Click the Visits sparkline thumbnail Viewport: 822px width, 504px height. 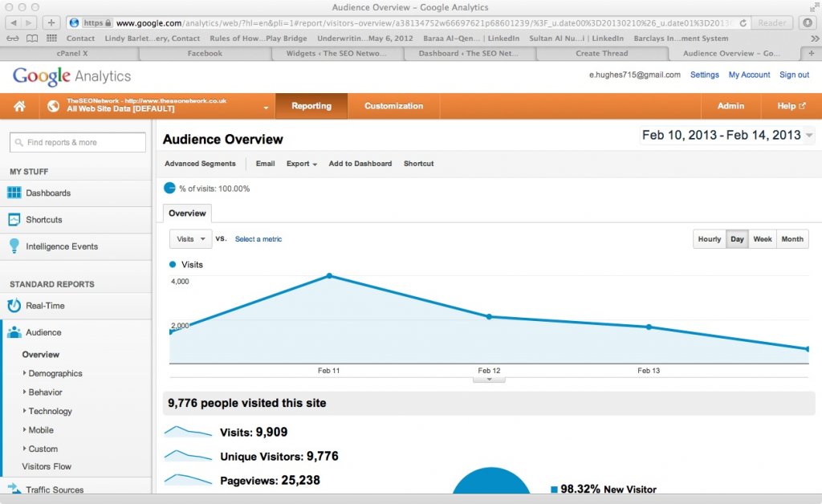(x=188, y=432)
